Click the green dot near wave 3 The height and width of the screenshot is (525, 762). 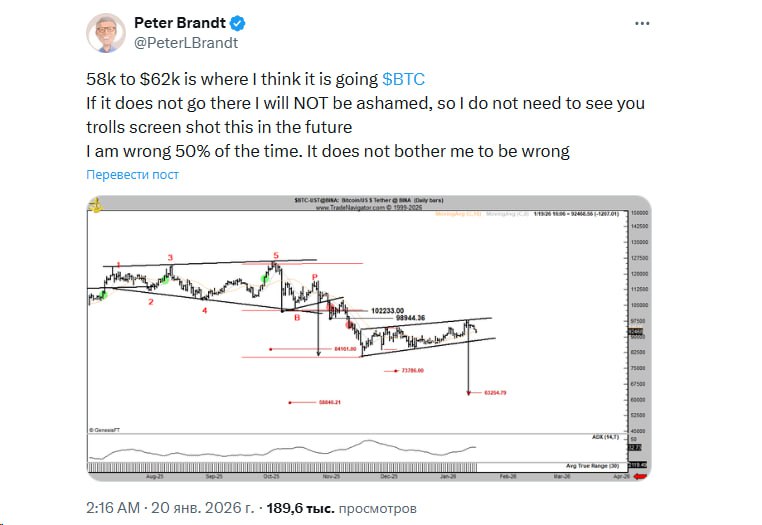coord(165,280)
